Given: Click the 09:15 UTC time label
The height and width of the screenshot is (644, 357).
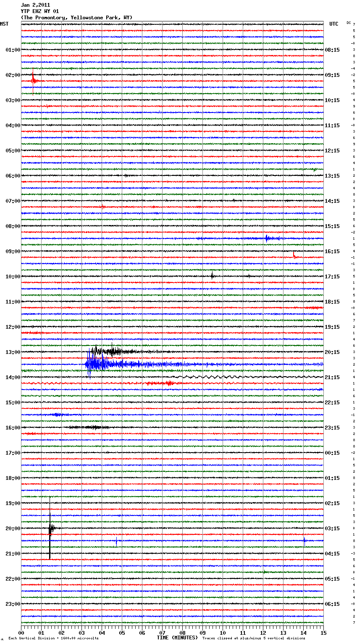Looking at the screenshot, I should click(x=332, y=75).
